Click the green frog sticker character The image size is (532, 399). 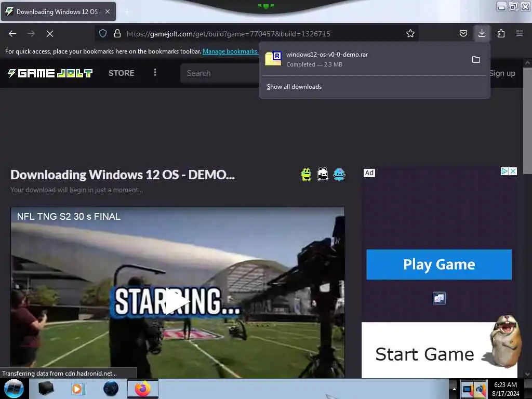(306, 175)
